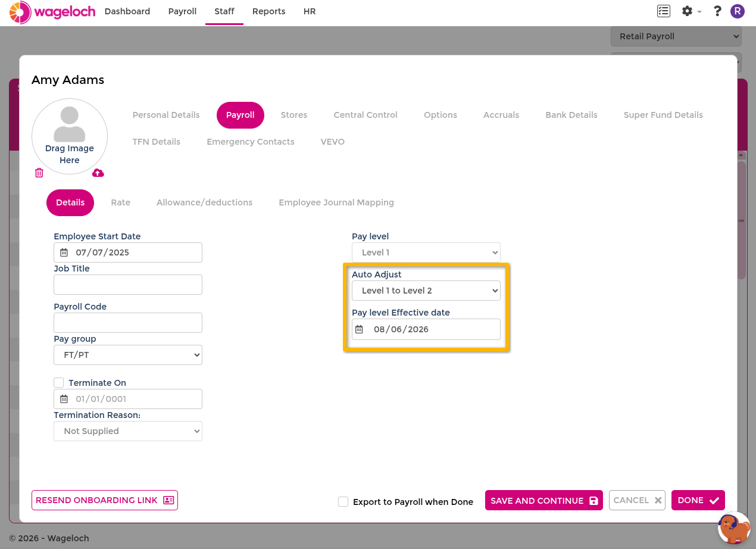Click the Cancel button
This screenshot has width=756, height=549.
pos(637,500)
